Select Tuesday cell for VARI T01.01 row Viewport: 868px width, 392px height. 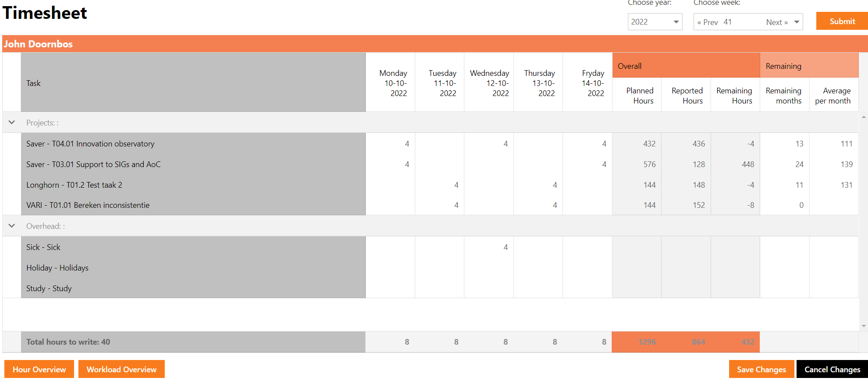(439, 205)
